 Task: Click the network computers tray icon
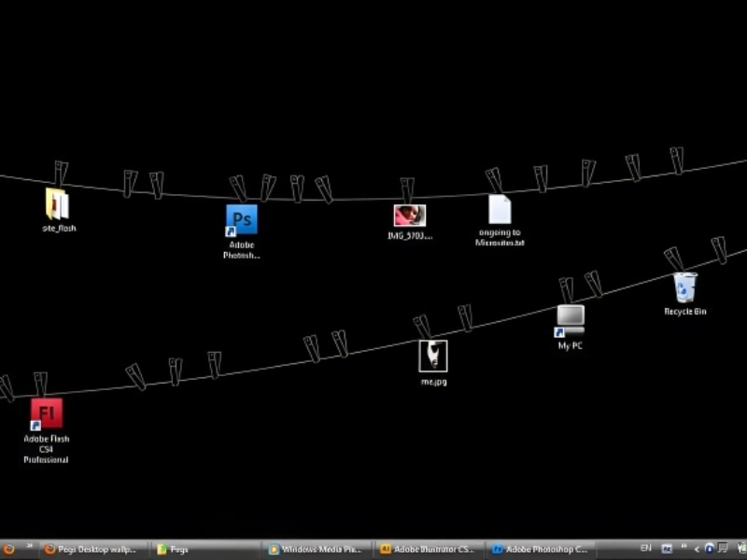723,549
